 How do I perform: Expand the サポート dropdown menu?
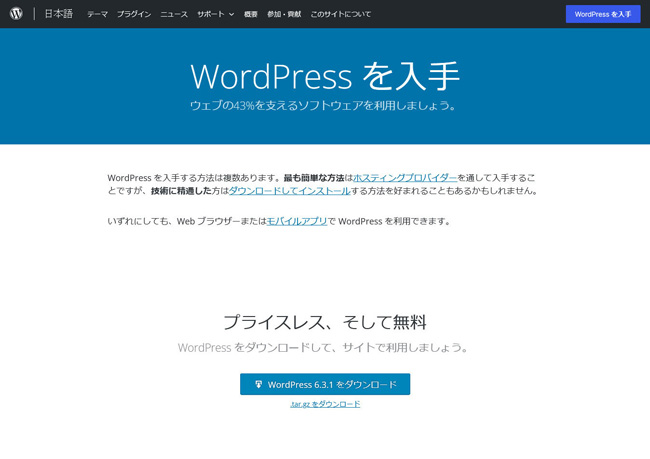[x=215, y=14]
